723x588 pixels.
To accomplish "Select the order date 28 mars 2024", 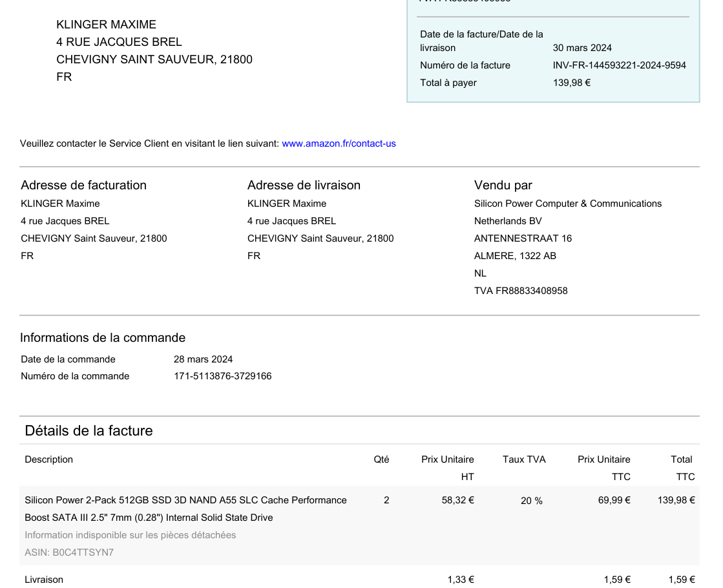I will pyautogui.click(x=203, y=359).
